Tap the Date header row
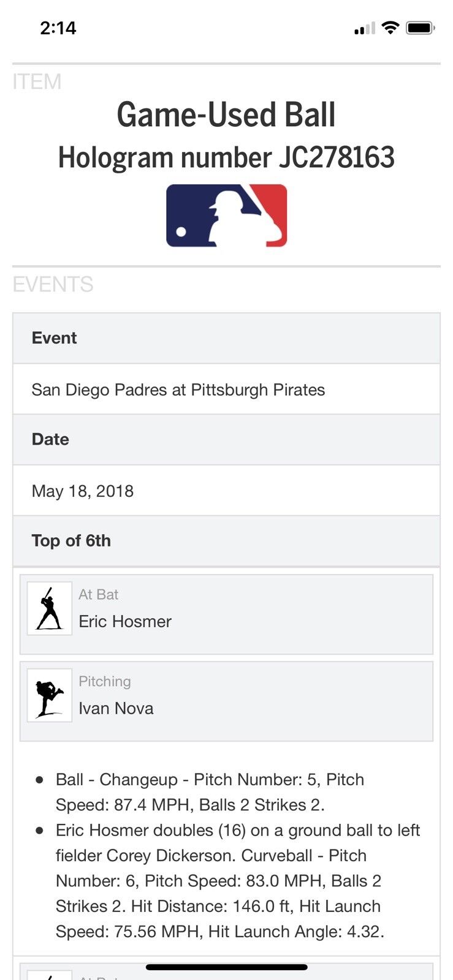Screen dimensions: 453x980 click(x=226, y=439)
